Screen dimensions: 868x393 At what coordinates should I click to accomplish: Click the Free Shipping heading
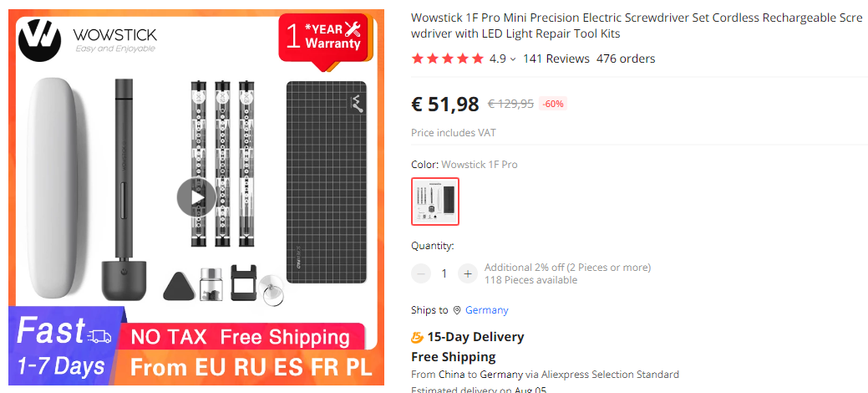pyautogui.click(x=453, y=356)
